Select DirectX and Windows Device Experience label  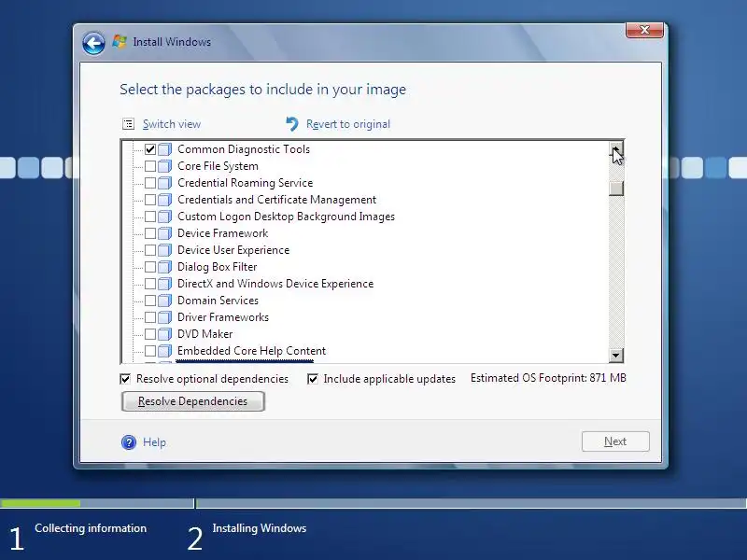coord(275,284)
